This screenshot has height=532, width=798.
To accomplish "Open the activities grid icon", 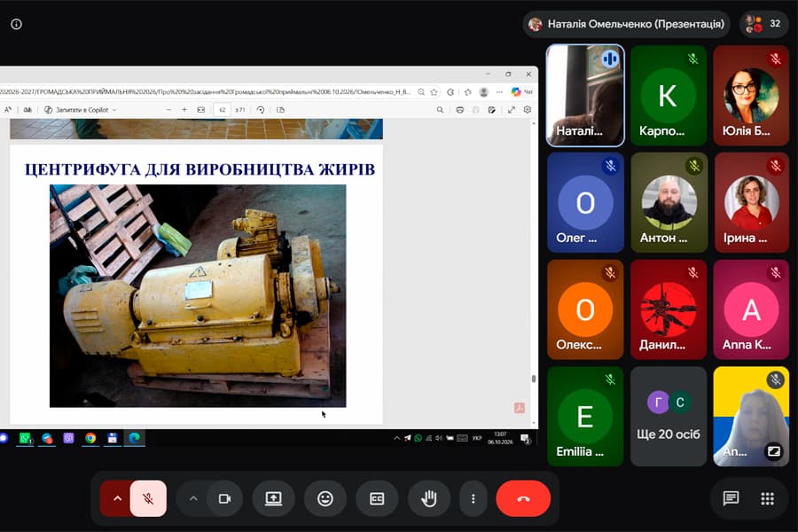I will click(x=768, y=498).
